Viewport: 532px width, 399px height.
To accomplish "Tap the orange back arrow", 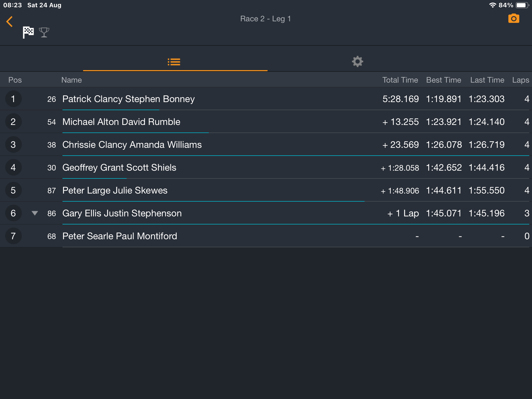I will pos(9,22).
